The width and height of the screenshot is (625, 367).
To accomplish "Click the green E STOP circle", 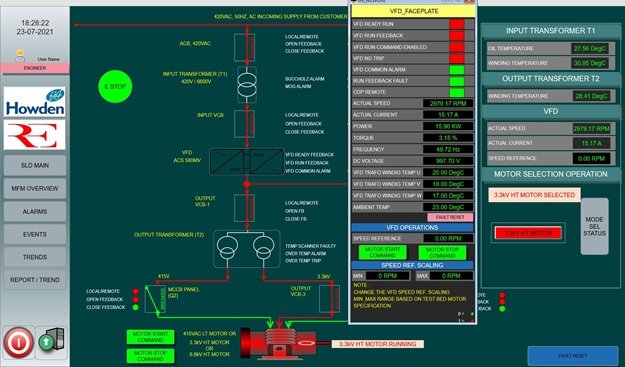I will (x=115, y=86).
